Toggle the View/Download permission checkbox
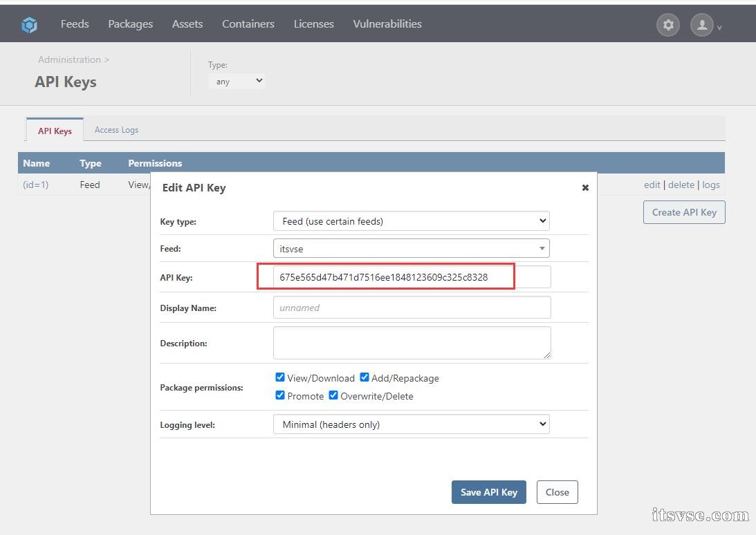 [279, 377]
